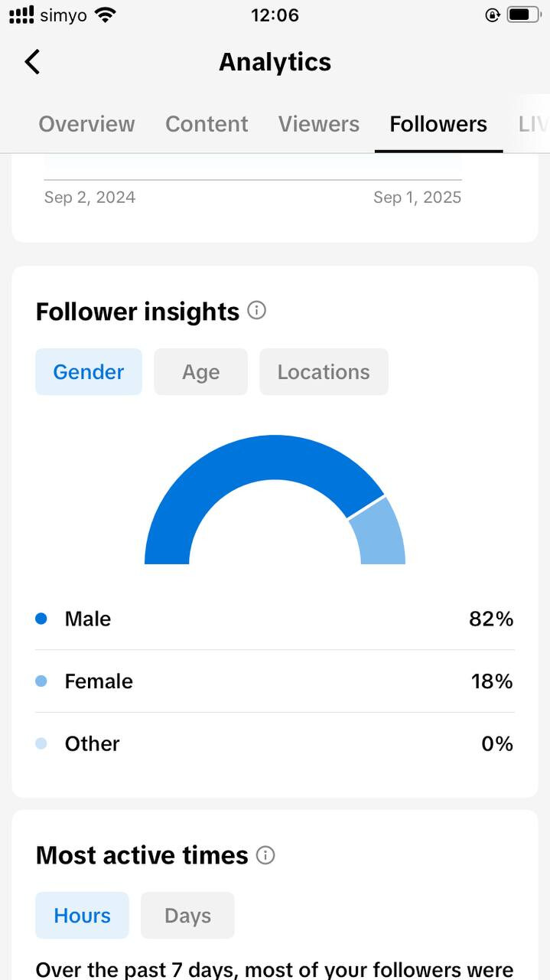
Task: Switch to the Content tab
Action: click(207, 124)
